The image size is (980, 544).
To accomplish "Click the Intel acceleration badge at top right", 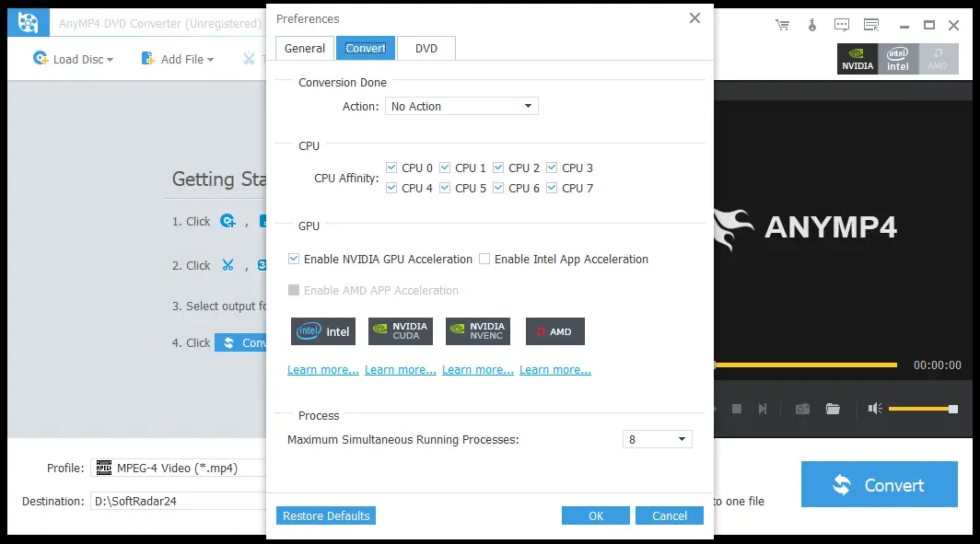I will point(898,59).
